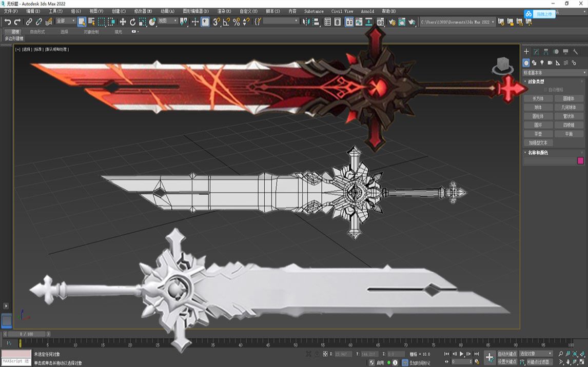Viewport: 588px width, 367px height.
Task: Click the Undo arrow in main toolbar
Action: [x=8, y=22]
